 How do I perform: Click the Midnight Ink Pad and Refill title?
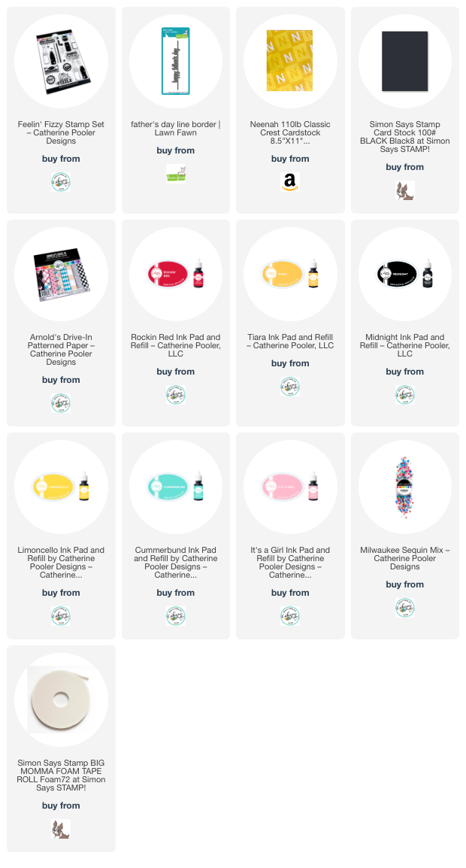click(x=405, y=346)
